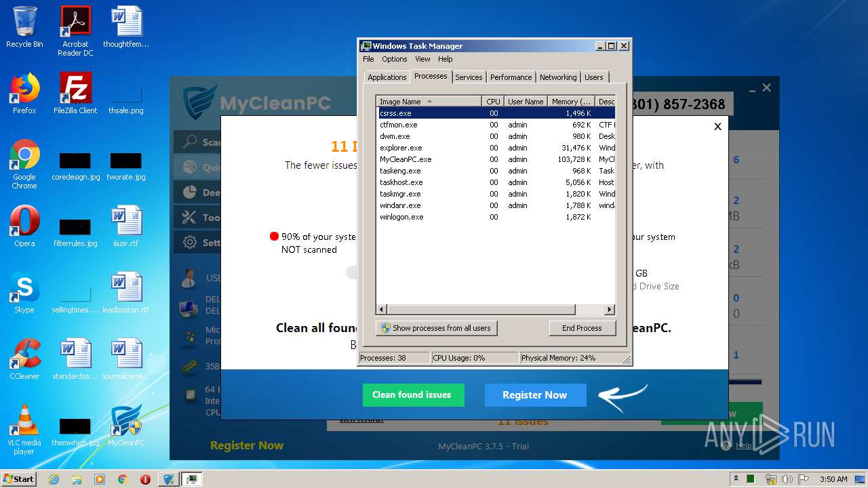The width and height of the screenshot is (868, 488).
Task: Select the standardsa… Word document icon
Action: tap(75, 359)
